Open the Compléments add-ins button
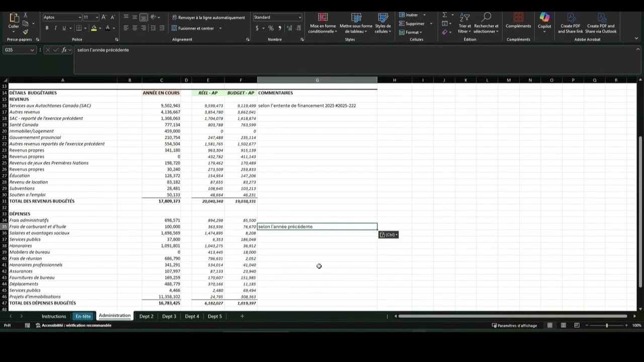 pyautogui.click(x=518, y=21)
